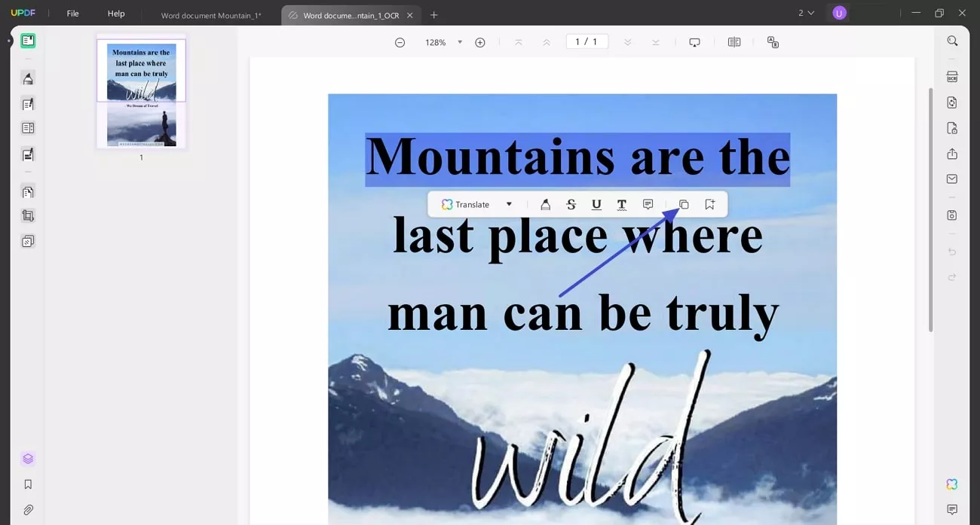Open the comments panel at bottom right
This screenshot has width=980, height=525.
(952, 510)
